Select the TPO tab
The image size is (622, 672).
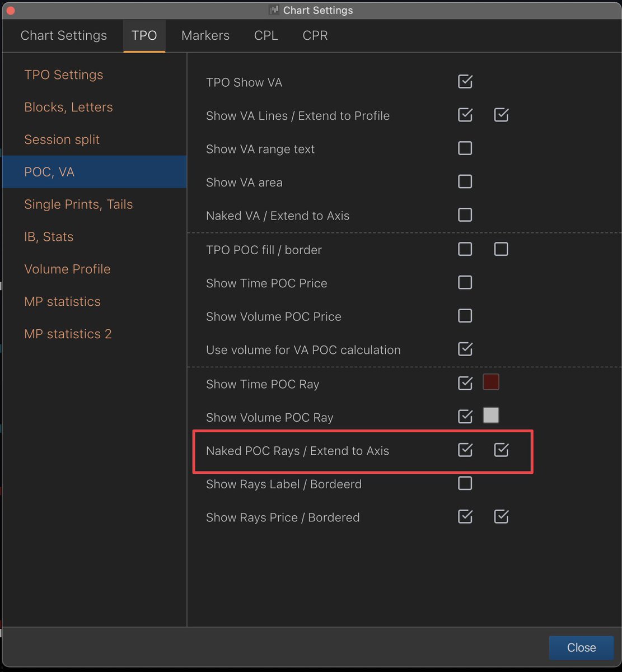point(144,35)
